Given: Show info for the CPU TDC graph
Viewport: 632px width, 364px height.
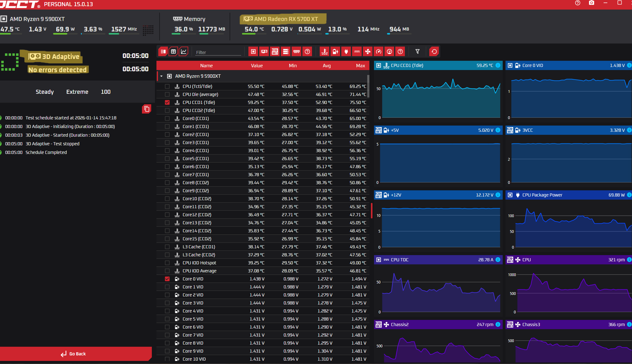Looking at the screenshot, I should click(x=498, y=260).
